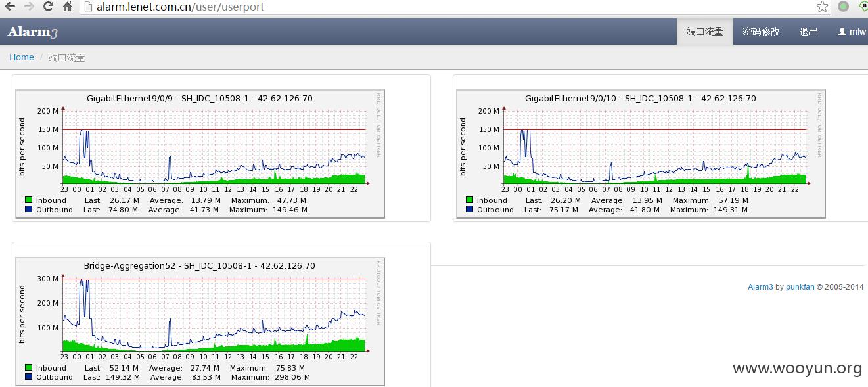Viewport: 868px width, 387px height.
Task: Click Outbound Last value 75.17 M
Action: (x=564, y=210)
